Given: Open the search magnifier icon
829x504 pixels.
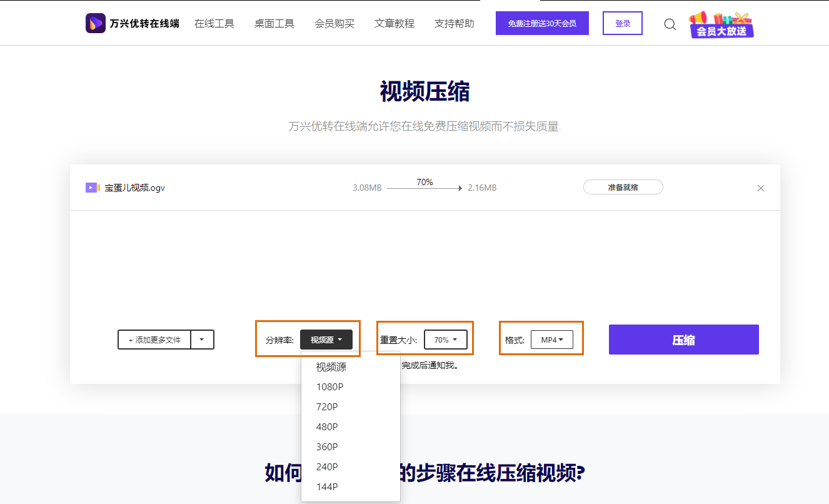Looking at the screenshot, I should coord(670,24).
